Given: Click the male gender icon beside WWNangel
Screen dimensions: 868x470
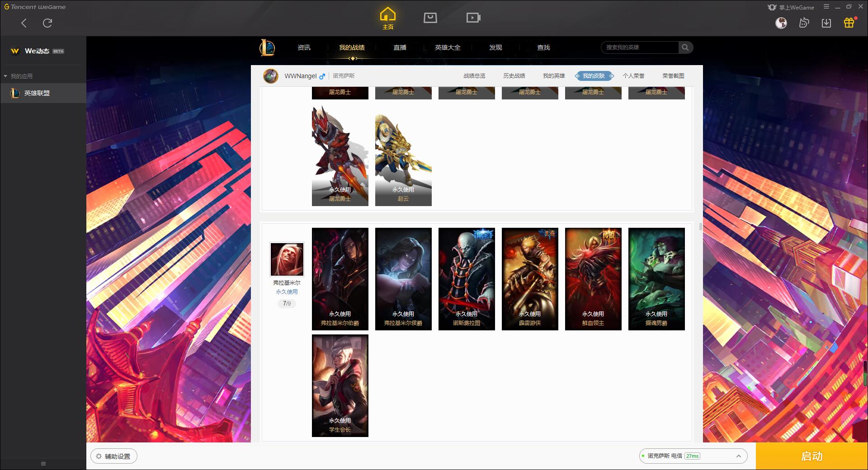Looking at the screenshot, I should 322,76.
